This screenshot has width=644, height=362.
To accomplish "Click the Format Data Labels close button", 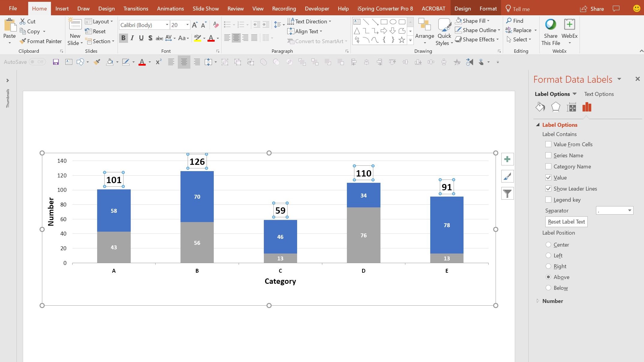I will pos(637,79).
